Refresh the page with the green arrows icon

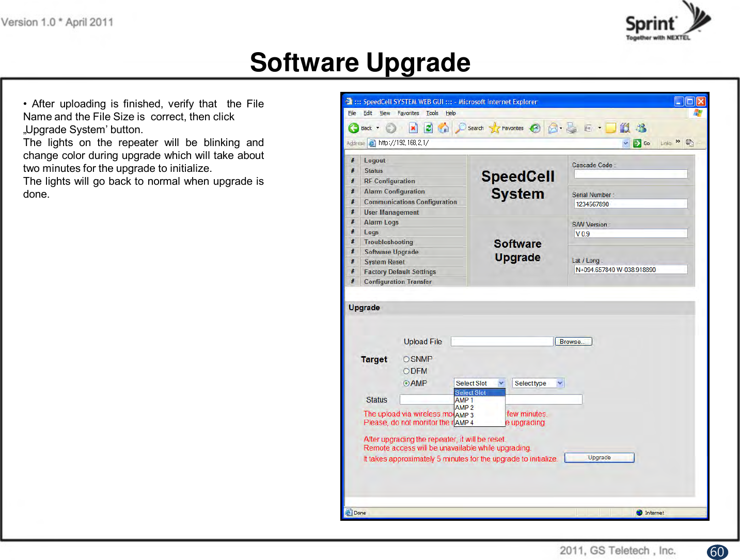(428, 128)
